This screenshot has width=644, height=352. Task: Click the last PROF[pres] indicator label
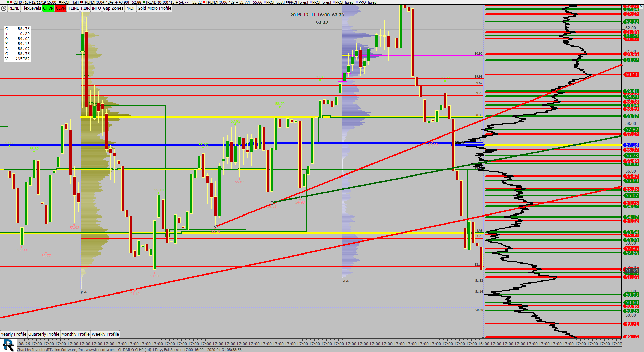(x=368, y=2)
